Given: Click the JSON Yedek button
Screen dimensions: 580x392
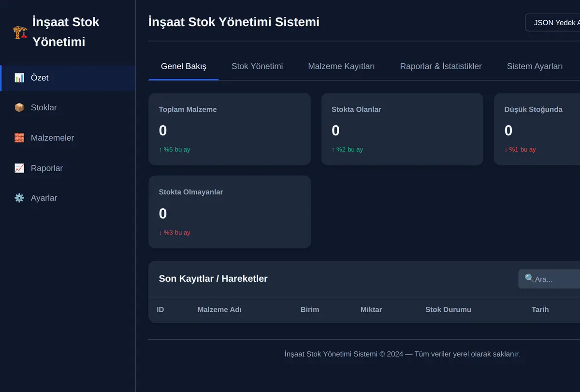Looking at the screenshot, I should click(553, 23).
